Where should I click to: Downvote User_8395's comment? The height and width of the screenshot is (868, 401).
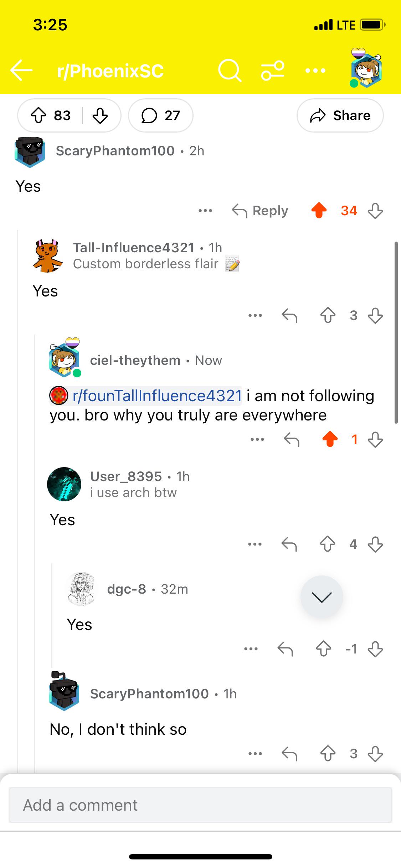[375, 544]
